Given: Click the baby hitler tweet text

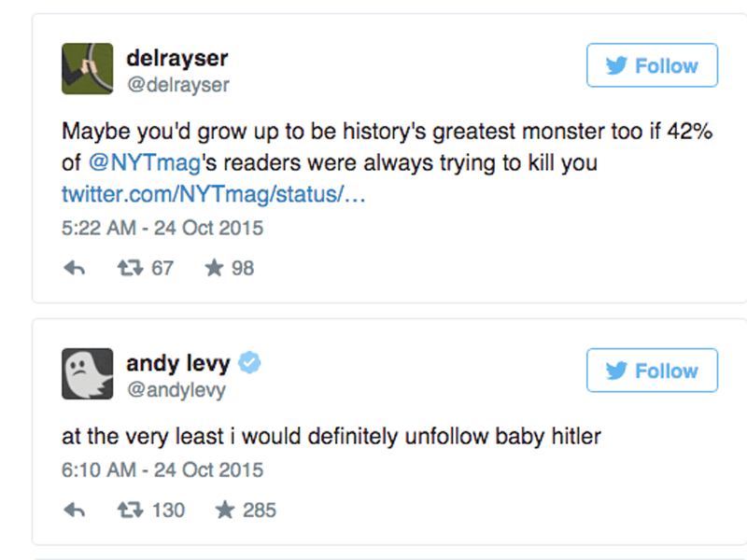Looking at the screenshot, I should point(331,437).
